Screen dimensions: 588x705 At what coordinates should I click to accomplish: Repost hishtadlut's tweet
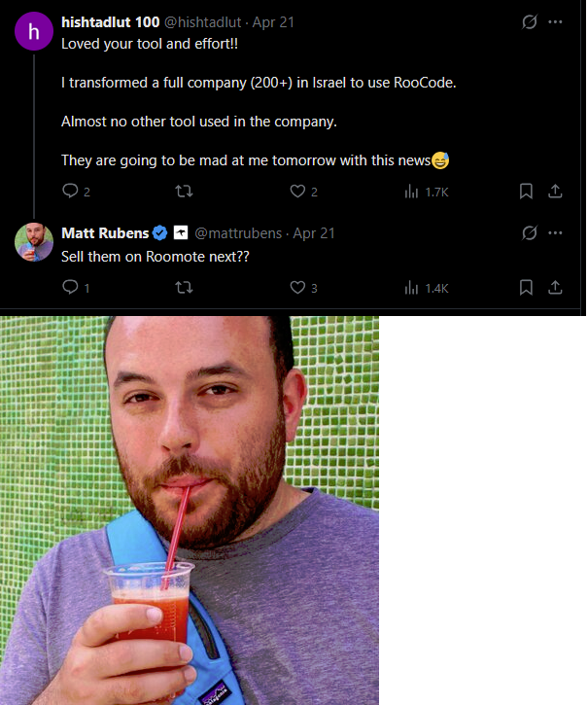[x=182, y=192]
